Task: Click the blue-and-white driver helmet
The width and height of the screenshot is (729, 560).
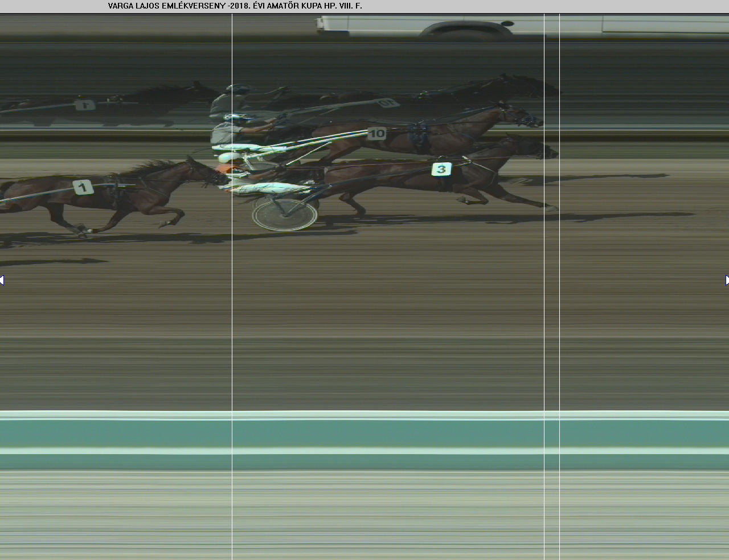Action: (235, 117)
